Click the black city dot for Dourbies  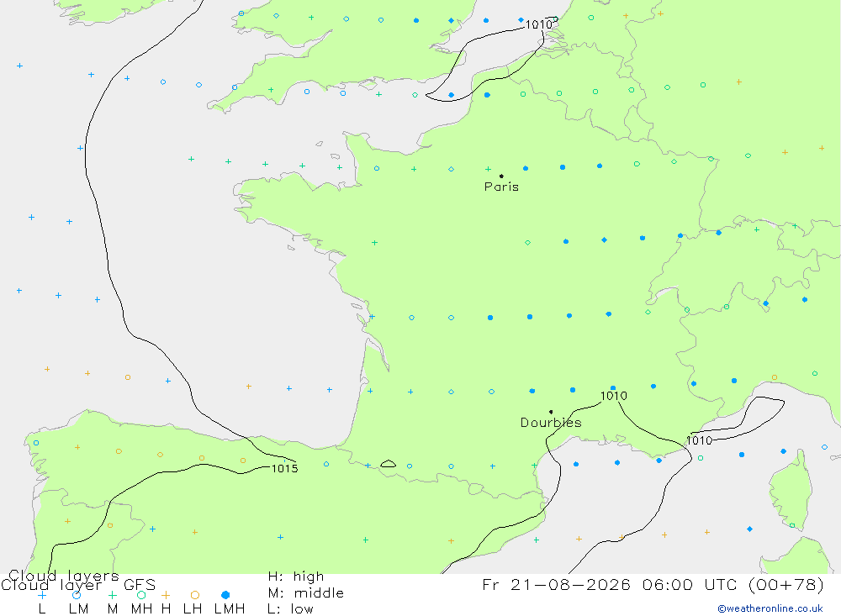coord(551,412)
